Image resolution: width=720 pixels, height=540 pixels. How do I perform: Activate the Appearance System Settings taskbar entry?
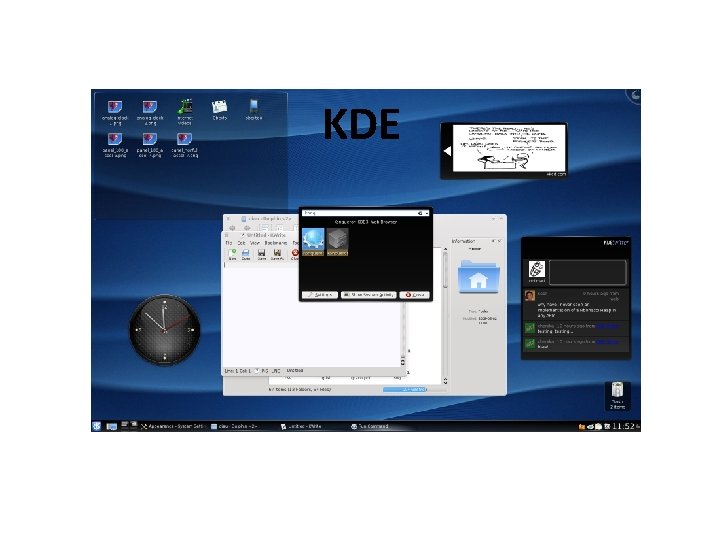[x=172, y=427]
